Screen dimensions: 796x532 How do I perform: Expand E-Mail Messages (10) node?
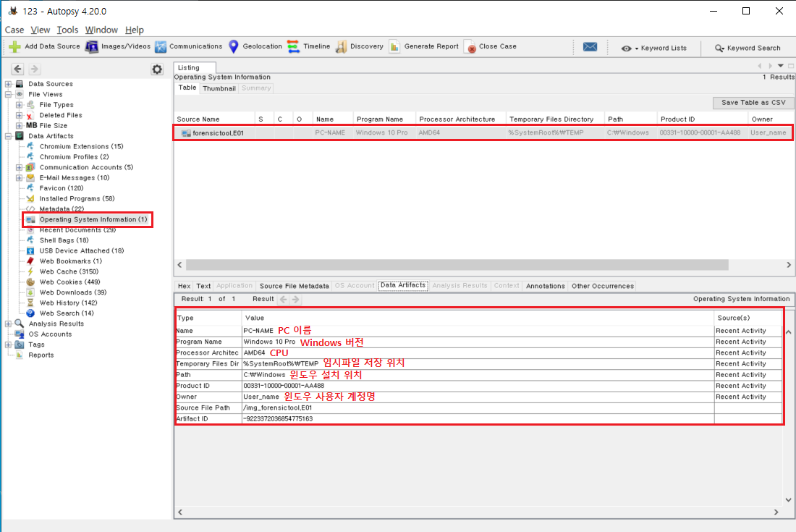20,177
